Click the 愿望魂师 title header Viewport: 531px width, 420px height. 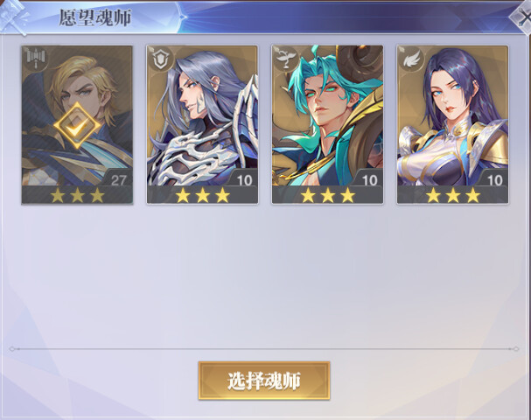point(95,17)
